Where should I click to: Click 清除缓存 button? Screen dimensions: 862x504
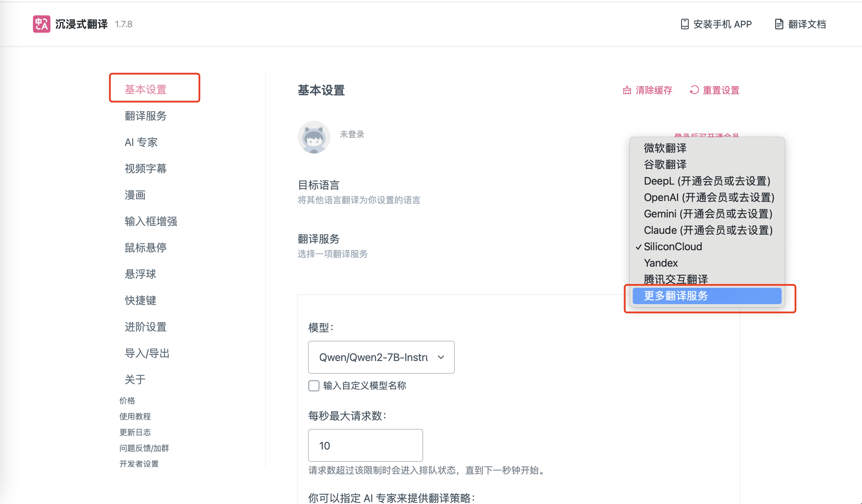pos(647,90)
